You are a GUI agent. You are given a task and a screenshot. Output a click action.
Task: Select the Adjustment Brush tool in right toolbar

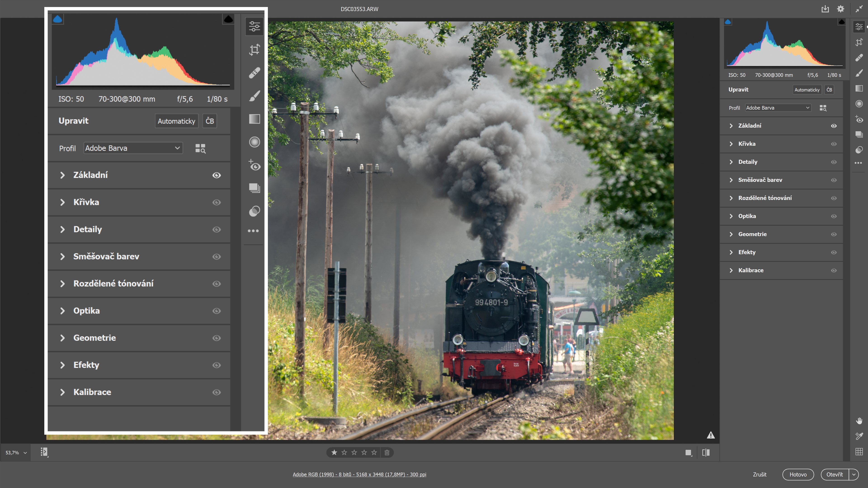coord(859,73)
